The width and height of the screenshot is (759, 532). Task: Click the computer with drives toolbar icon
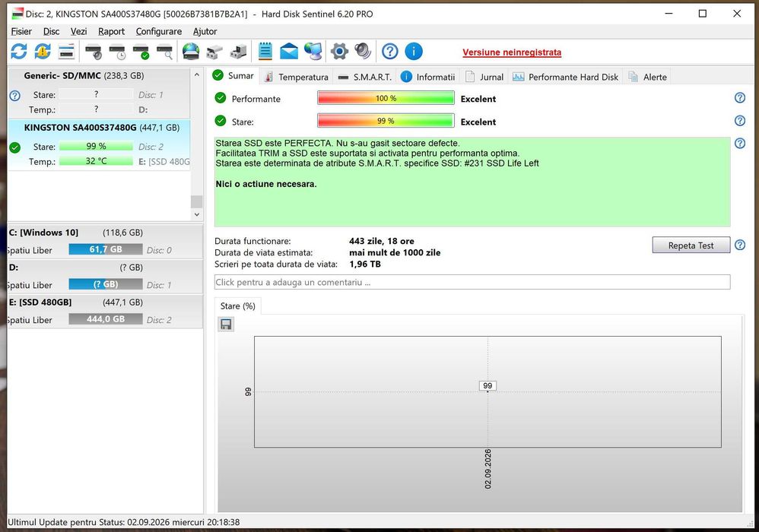[238, 51]
